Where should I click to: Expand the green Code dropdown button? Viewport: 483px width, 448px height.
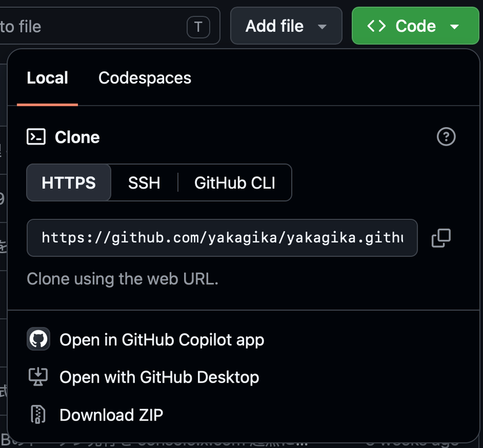415,26
